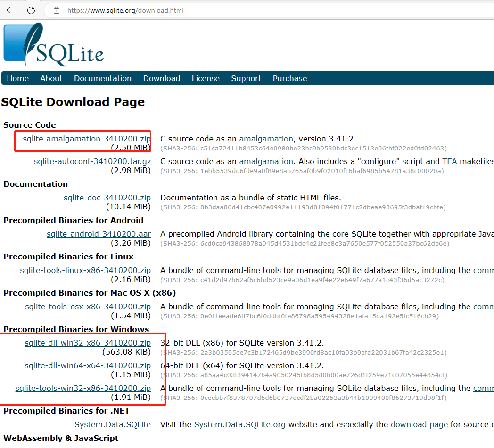Open the Purchase nav item

click(x=290, y=78)
